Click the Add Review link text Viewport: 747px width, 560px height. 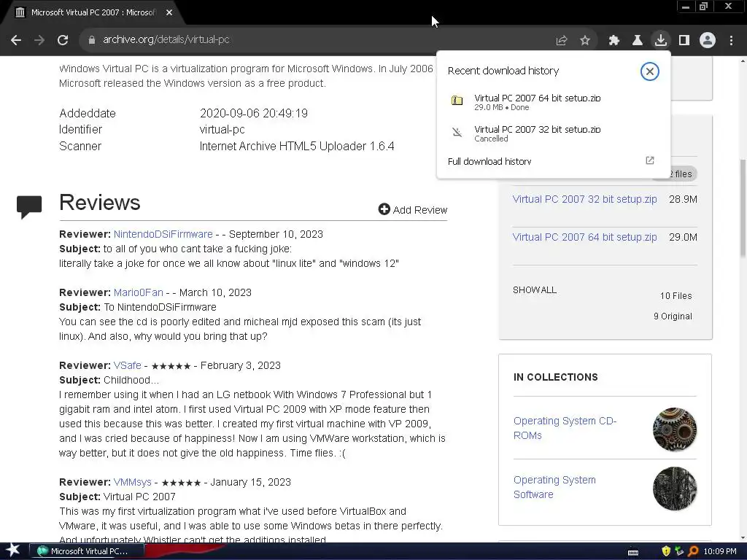419,210
